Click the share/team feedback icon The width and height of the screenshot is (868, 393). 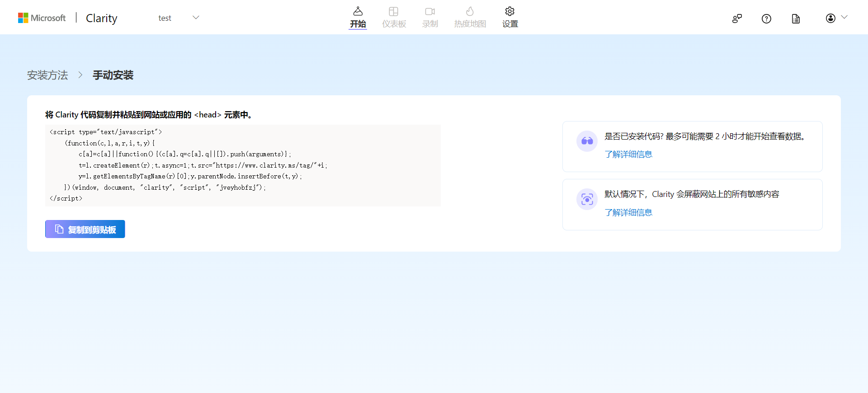tap(737, 19)
